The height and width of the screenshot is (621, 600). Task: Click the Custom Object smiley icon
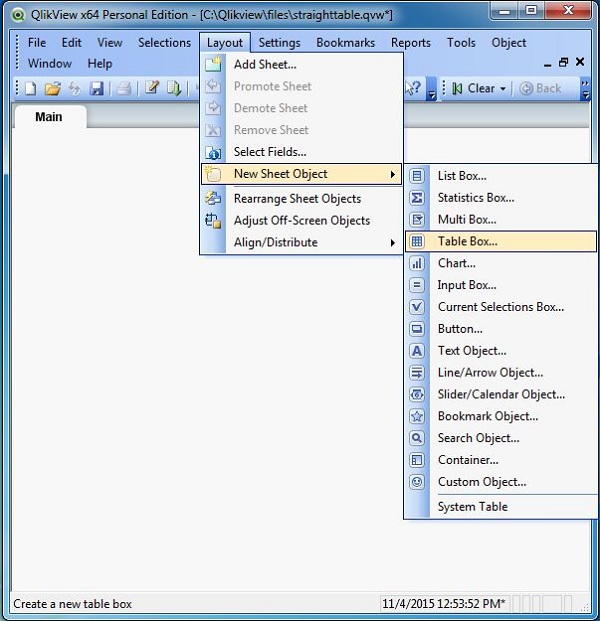pos(417,482)
